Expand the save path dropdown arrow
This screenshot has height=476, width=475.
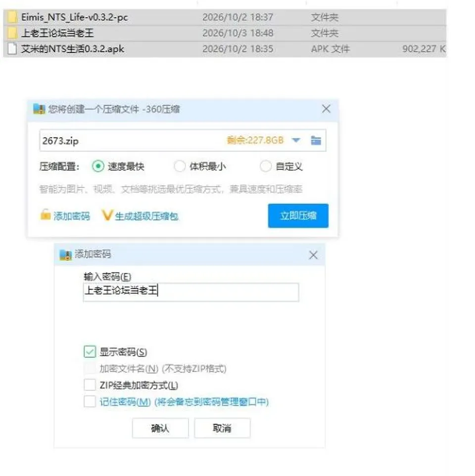[x=296, y=140]
